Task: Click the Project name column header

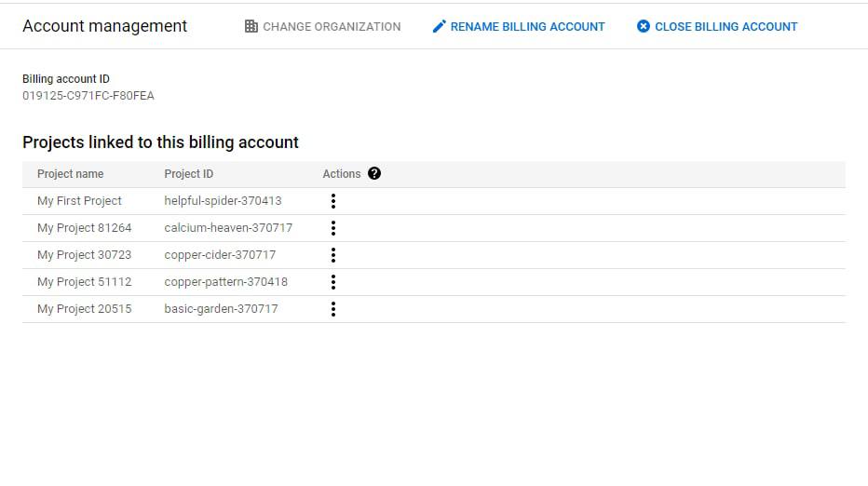Action: (70, 174)
